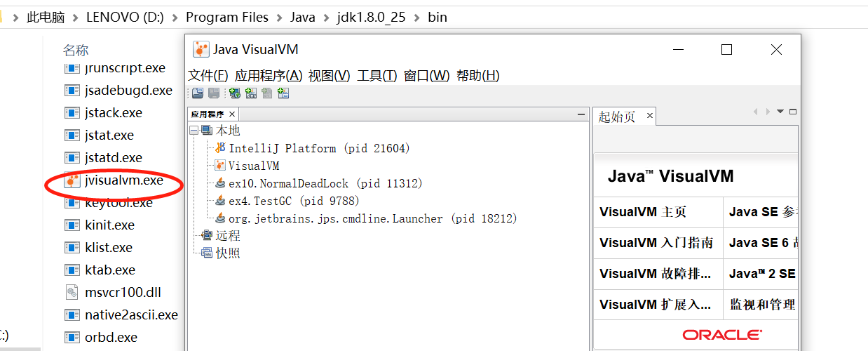Click the scroll documents right arrow
This screenshot has width=868, height=351.
768,112
